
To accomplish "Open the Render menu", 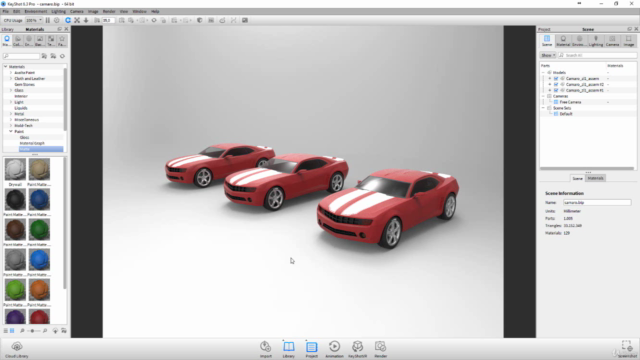I will [x=109, y=11].
